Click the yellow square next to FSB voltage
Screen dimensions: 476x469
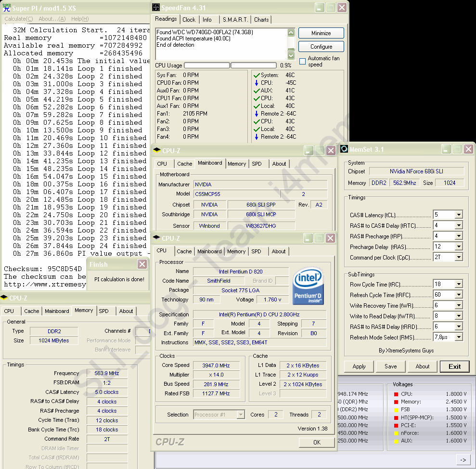tap(396, 410)
